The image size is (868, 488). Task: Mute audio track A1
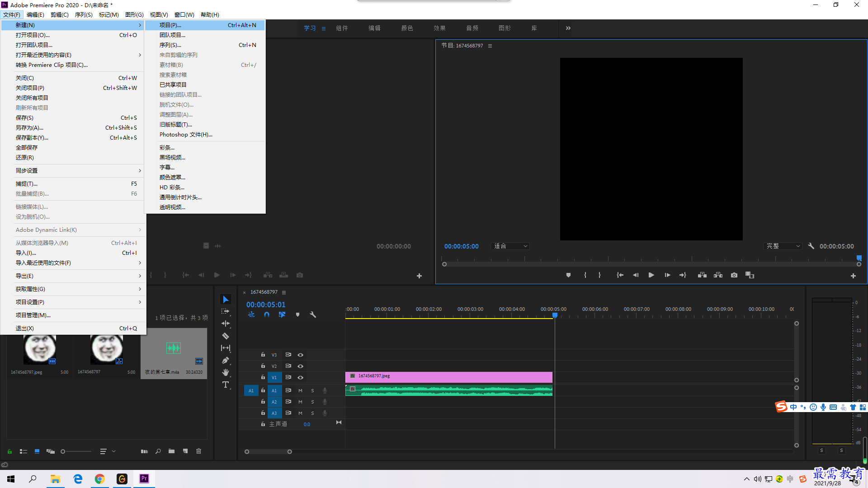300,390
